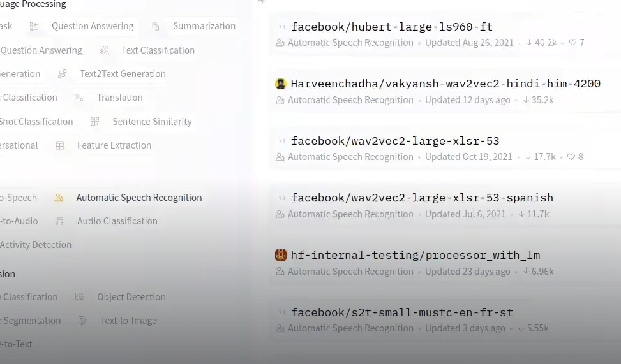621x364 pixels.
Task: Click 'Updated 12 days ago' text
Action: coord(467,100)
